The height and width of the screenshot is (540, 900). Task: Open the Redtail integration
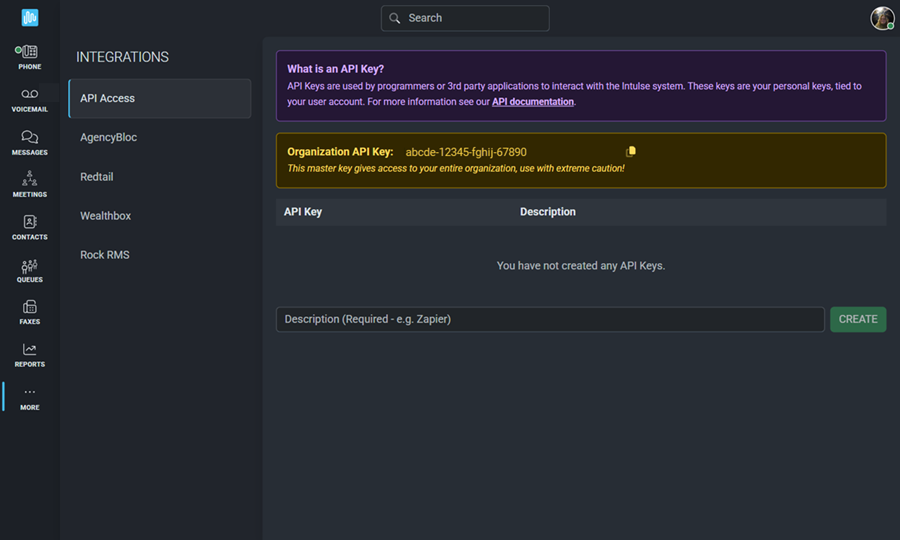pyautogui.click(x=98, y=177)
